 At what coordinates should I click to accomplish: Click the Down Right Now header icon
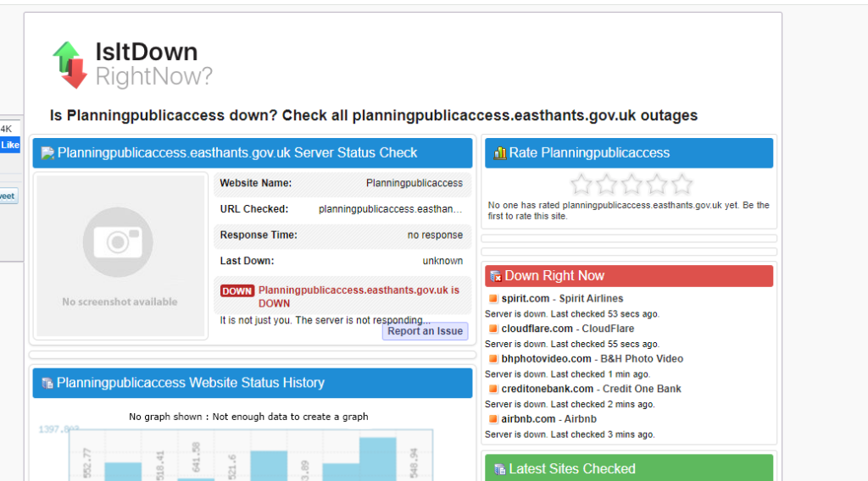[x=495, y=276]
